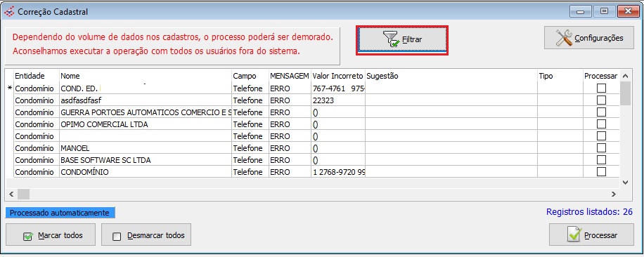Click Marcar todos button
The height and width of the screenshot is (257, 644).
pyautogui.click(x=51, y=235)
